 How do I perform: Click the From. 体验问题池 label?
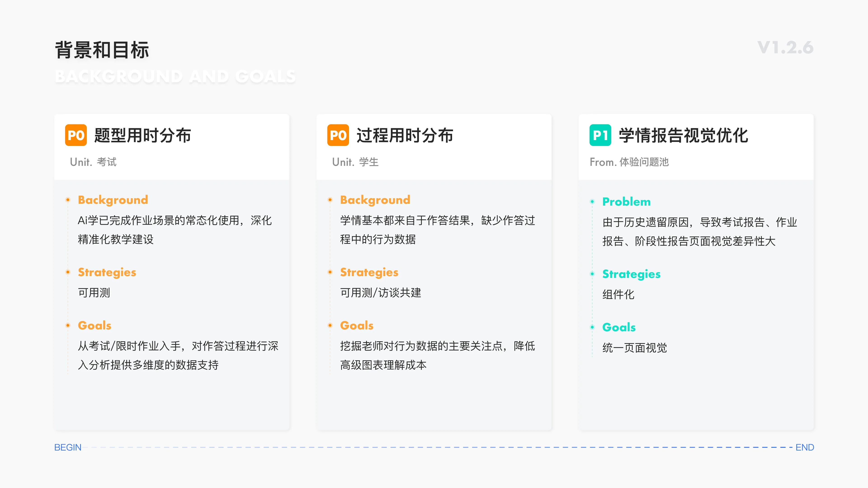tap(629, 162)
